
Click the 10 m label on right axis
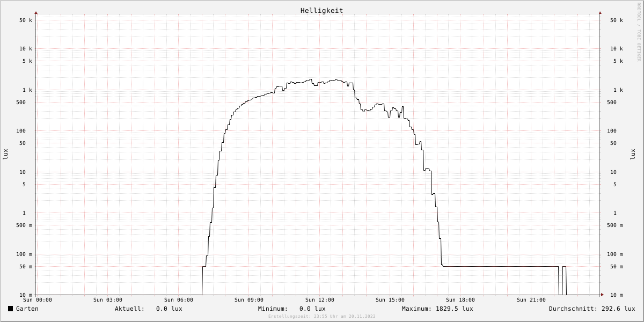pyautogui.click(x=617, y=295)
